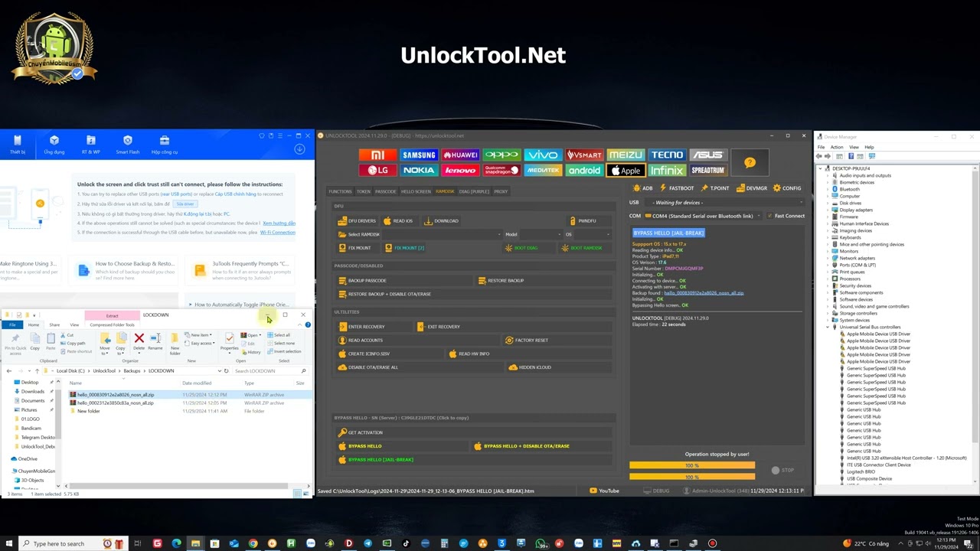Switch to the DIAG [PURPLE] tab
Viewport: 980px width, 551px height.
[474, 191]
